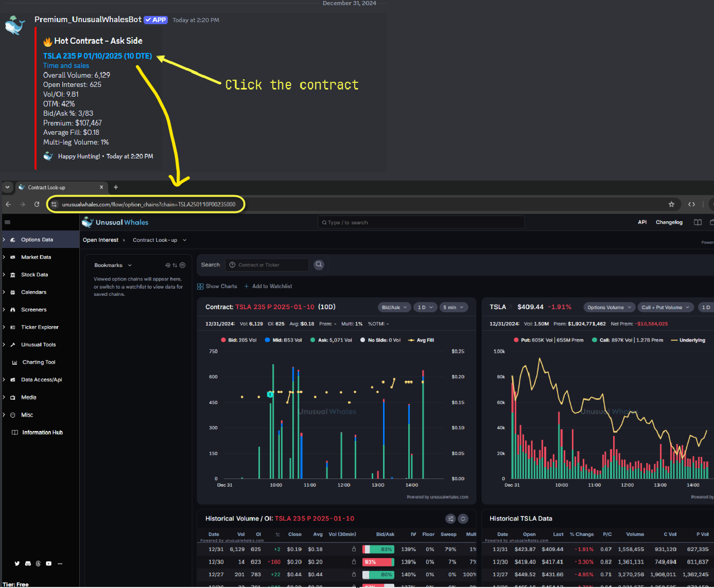
Task: Open the 5 min interval dropdown
Action: (x=453, y=307)
